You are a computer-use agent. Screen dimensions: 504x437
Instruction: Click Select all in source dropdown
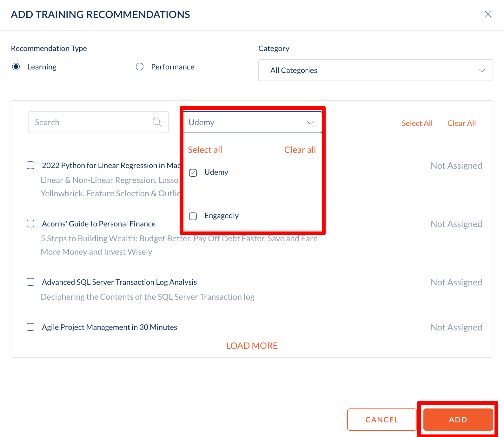(x=205, y=150)
